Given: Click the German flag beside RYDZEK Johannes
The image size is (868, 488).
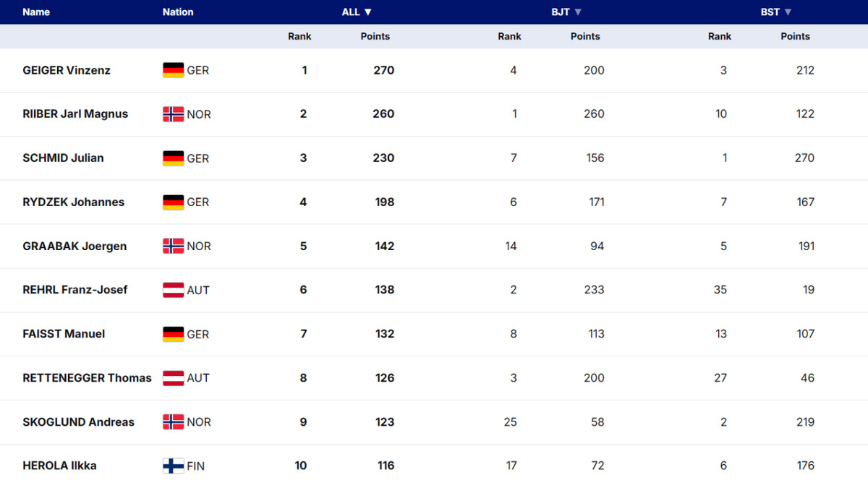Looking at the screenshot, I should tap(173, 202).
